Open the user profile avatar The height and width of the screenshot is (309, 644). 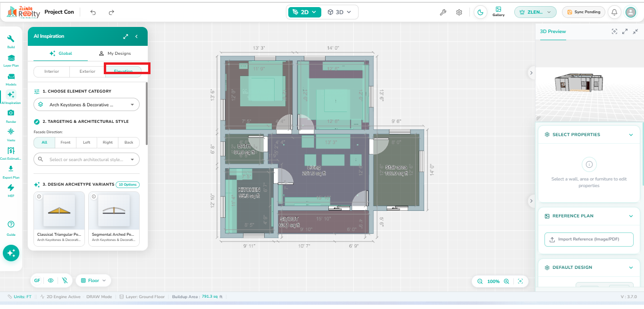tap(631, 12)
